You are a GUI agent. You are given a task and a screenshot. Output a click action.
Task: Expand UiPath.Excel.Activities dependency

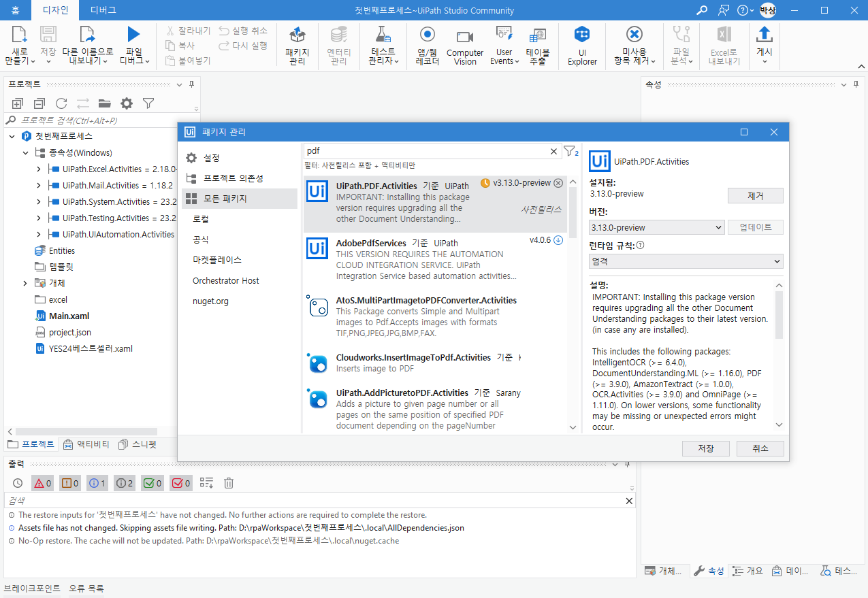(x=39, y=169)
